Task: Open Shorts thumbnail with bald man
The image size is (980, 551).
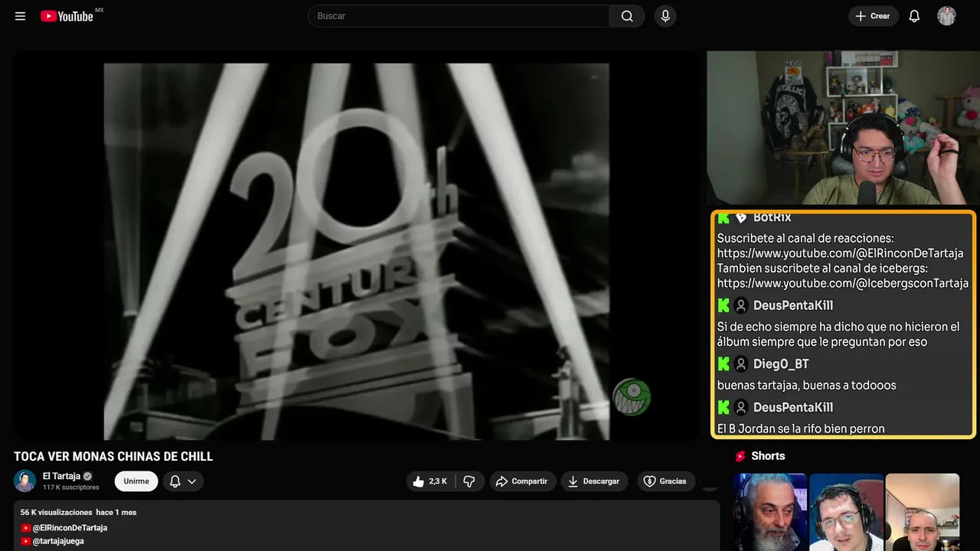Action: pyautogui.click(x=923, y=512)
